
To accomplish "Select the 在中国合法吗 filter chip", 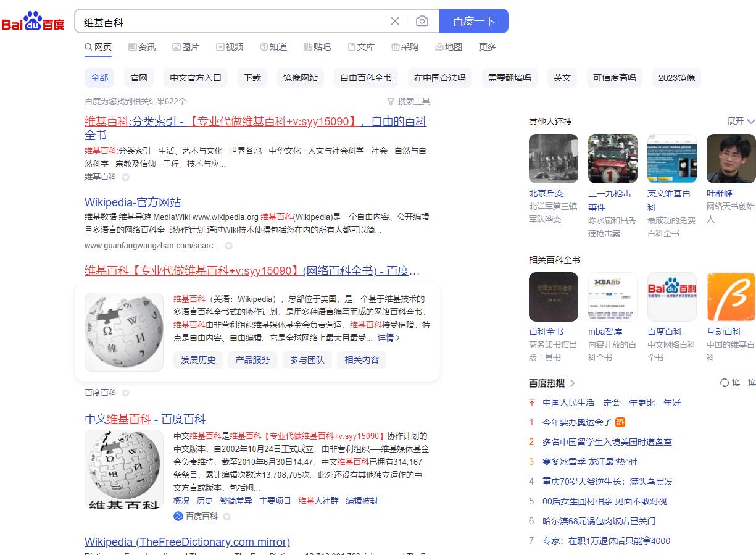I will [x=440, y=78].
